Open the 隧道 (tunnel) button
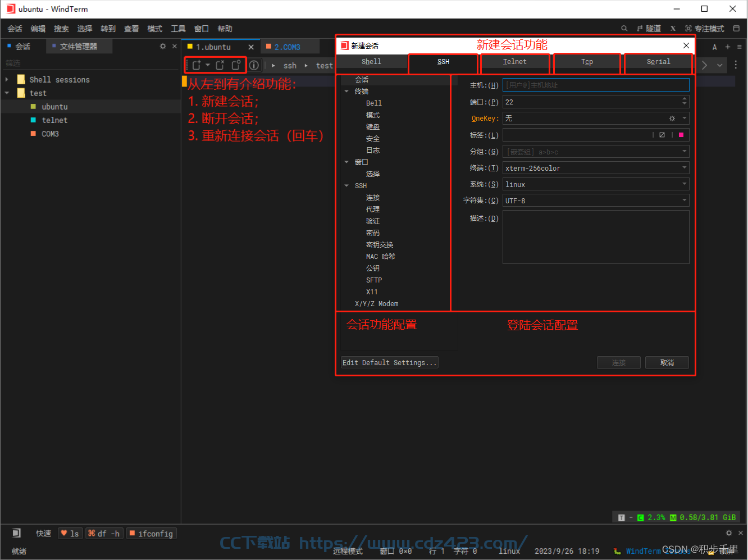This screenshot has width=748, height=560. pos(649,28)
